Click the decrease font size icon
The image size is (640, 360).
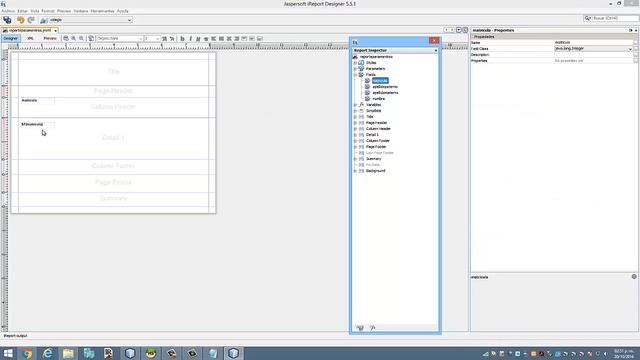(172, 38)
